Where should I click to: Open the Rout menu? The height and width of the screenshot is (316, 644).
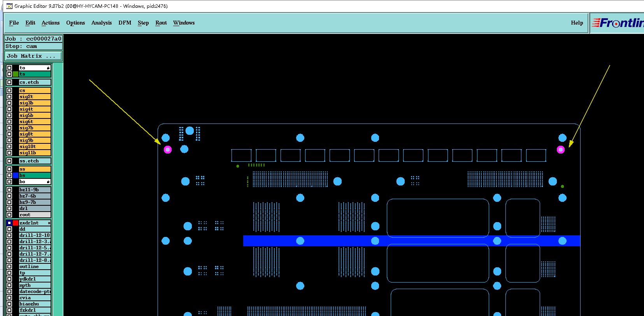click(161, 23)
